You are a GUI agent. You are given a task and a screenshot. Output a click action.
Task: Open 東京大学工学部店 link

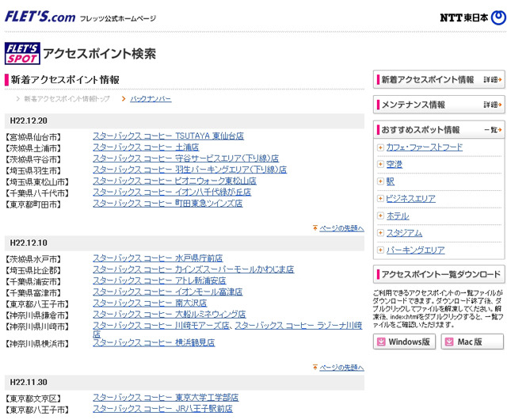pyautogui.click(x=166, y=397)
